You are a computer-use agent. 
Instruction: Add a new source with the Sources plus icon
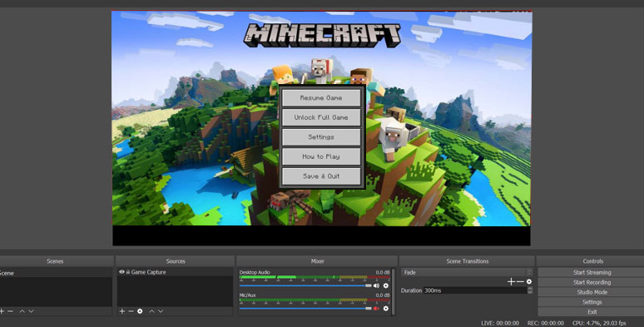(122, 311)
